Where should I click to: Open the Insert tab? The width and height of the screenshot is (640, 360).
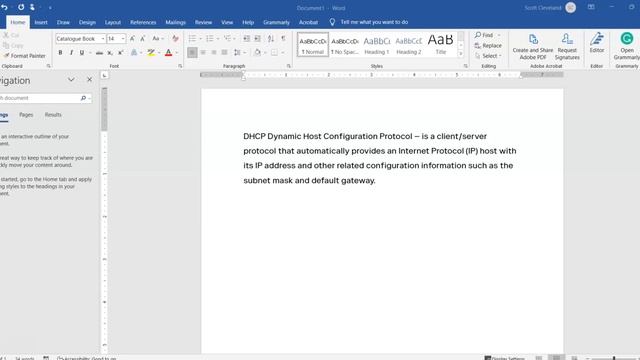pos(41,22)
